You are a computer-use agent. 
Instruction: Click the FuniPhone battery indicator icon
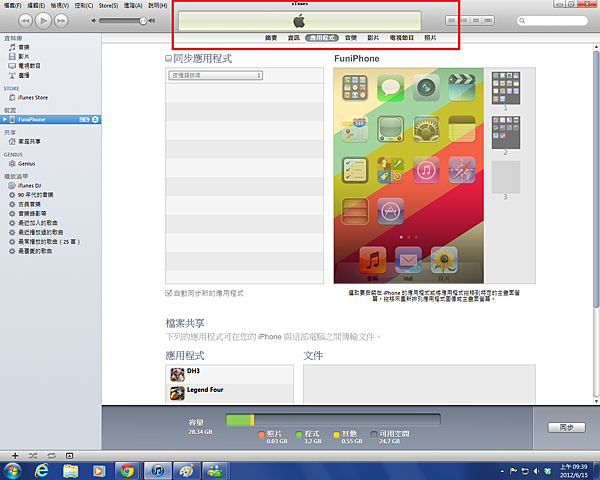pos(84,119)
